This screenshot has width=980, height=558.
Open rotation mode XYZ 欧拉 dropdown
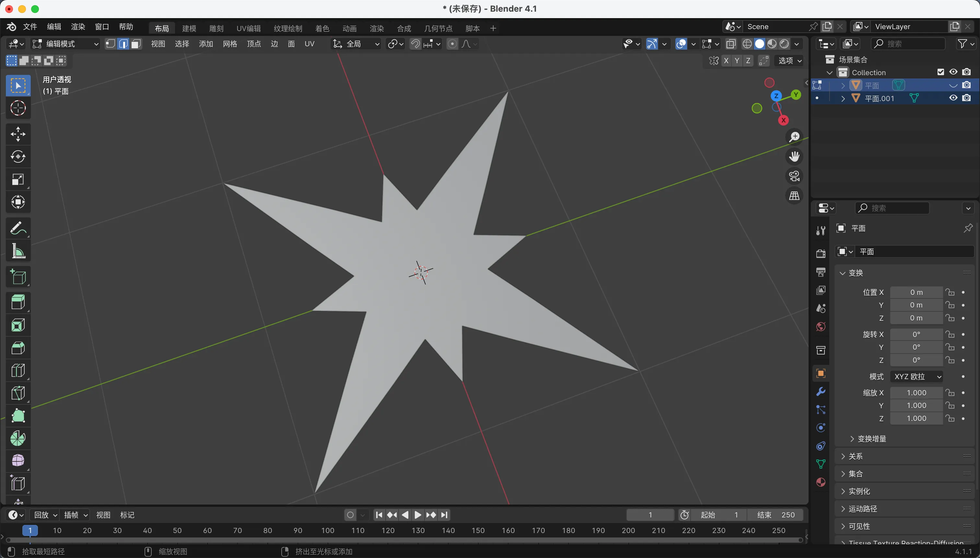tap(916, 377)
